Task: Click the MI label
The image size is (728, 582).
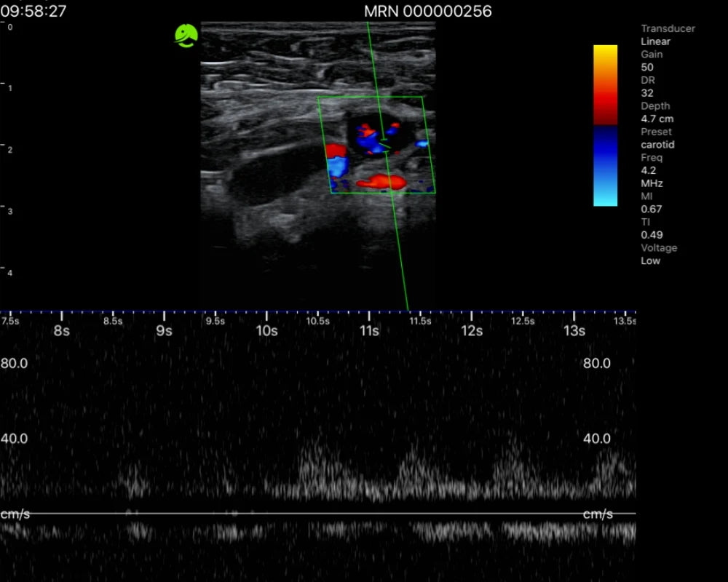Action: pyautogui.click(x=646, y=196)
